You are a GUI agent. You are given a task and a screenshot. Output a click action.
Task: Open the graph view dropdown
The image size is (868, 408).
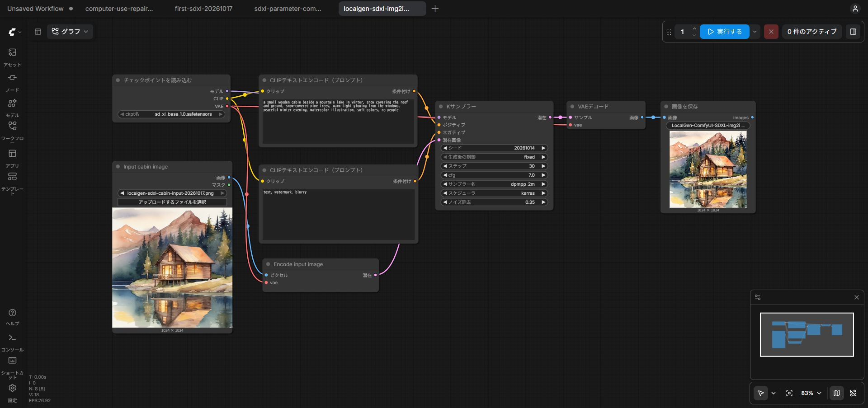tap(70, 32)
